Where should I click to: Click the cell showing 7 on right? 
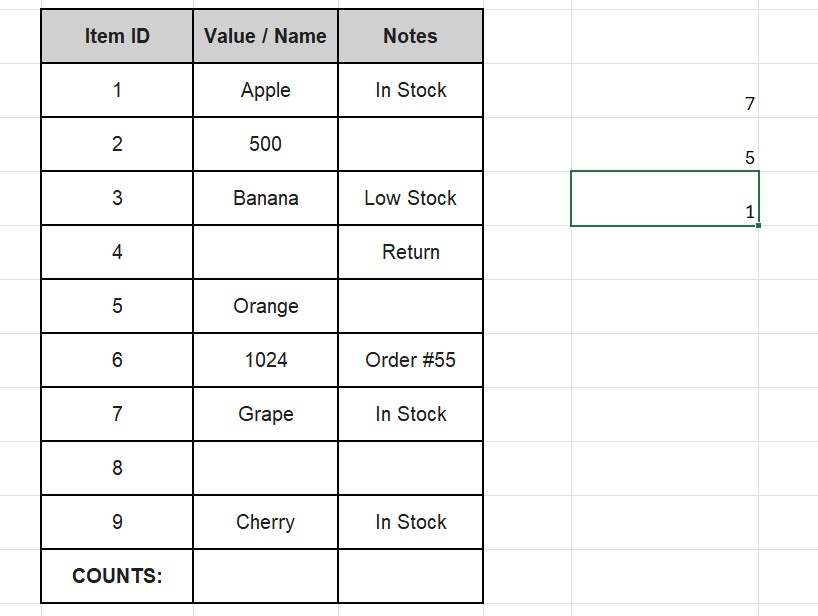point(665,103)
